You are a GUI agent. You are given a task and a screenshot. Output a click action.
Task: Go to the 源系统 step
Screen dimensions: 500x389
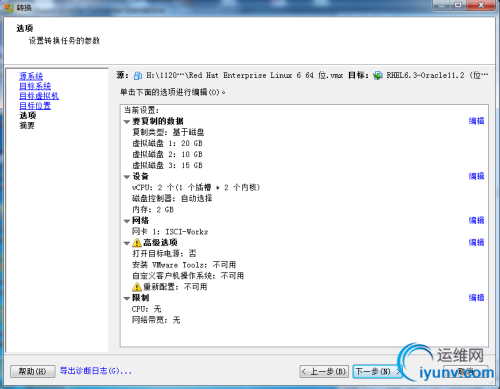tap(31, 76)
